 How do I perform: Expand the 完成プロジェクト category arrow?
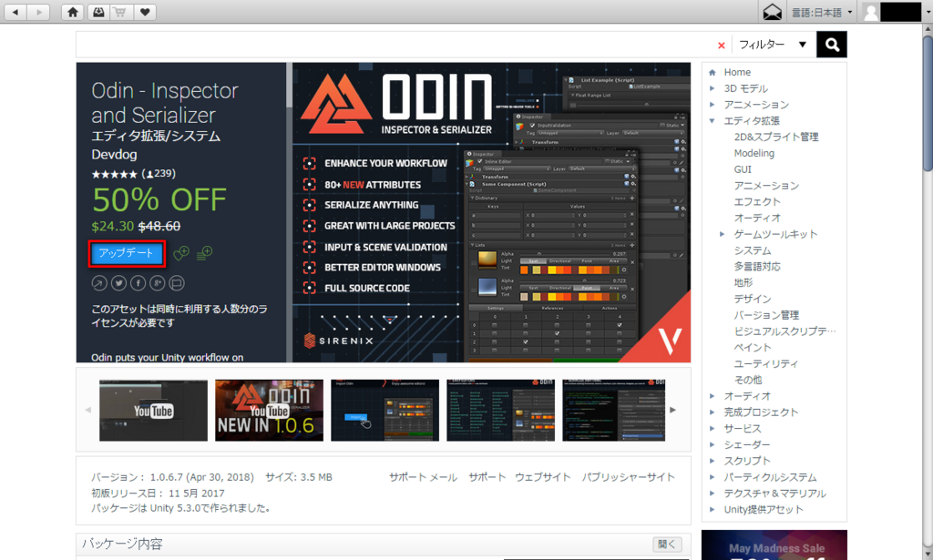[x=713, y=412]
